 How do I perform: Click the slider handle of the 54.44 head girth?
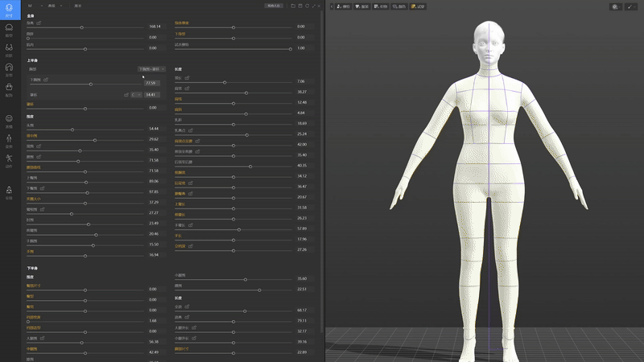tap(72, 130)
